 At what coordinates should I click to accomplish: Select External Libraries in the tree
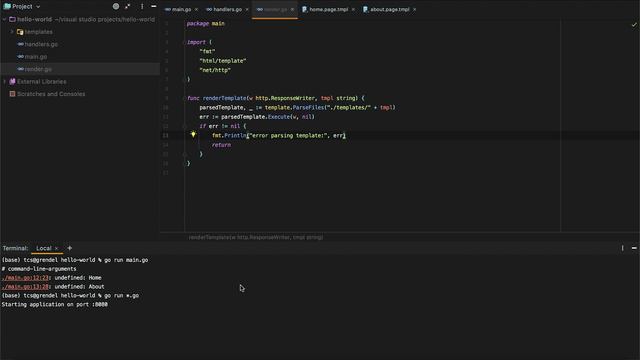click(41, 82)
